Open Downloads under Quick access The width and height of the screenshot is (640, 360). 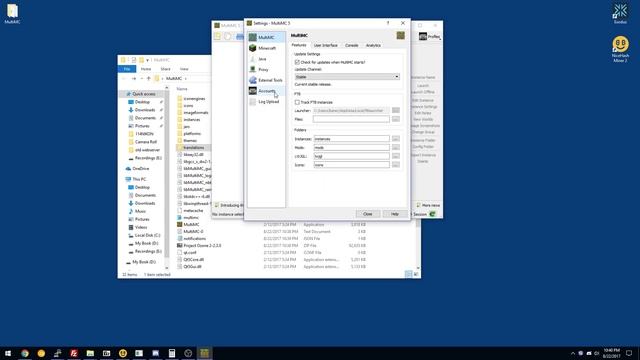tap(142, 110)
